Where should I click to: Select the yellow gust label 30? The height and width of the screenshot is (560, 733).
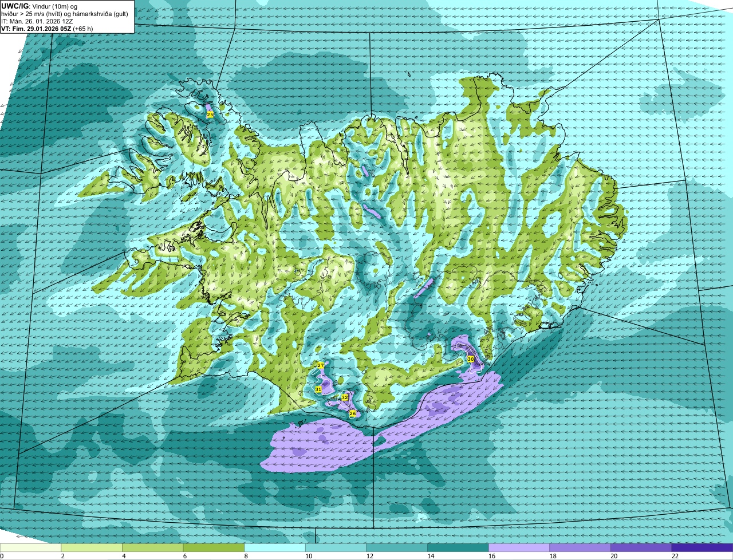point(471,359)
